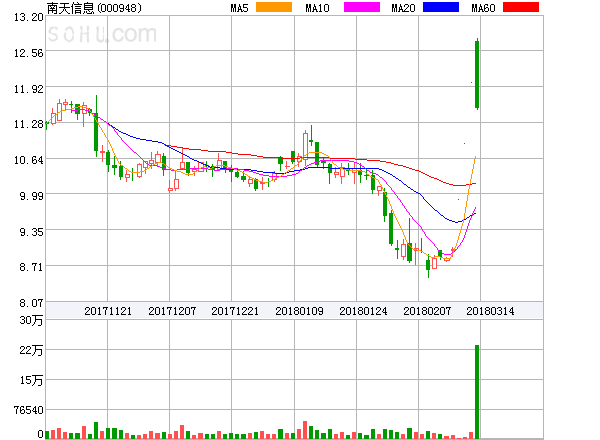The height and width of the screenshot is (440, 600).
Task: Click the 13.20 price axis label
Action: [x=29, y=17]
